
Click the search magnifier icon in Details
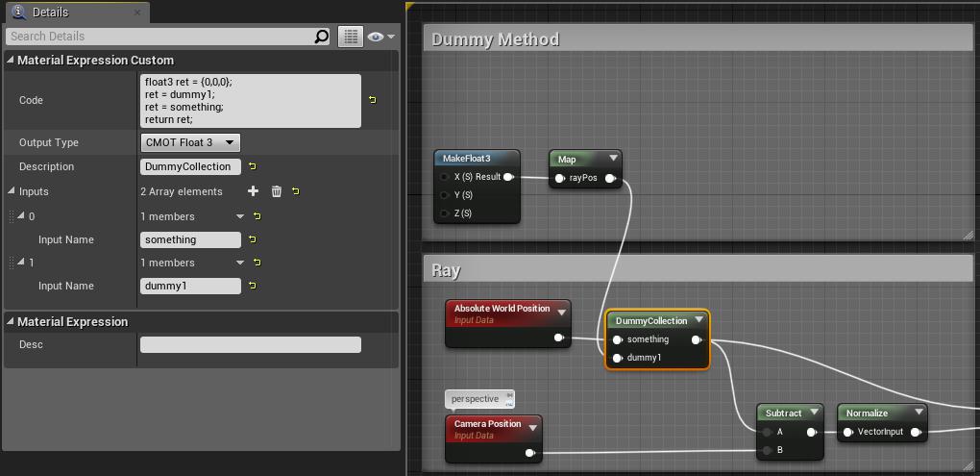pyautogui.click(x=321, y=37)
